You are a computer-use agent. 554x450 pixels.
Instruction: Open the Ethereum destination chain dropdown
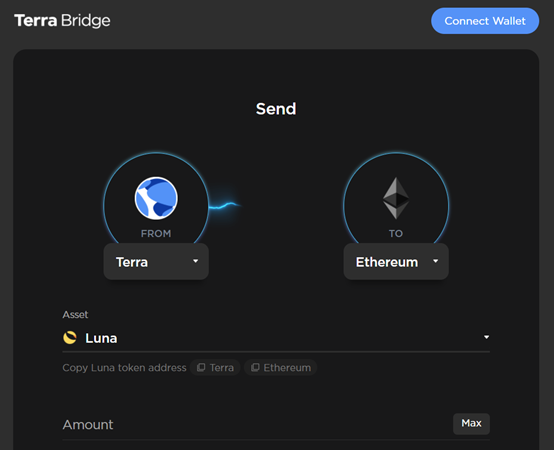(x=396, y=262)
